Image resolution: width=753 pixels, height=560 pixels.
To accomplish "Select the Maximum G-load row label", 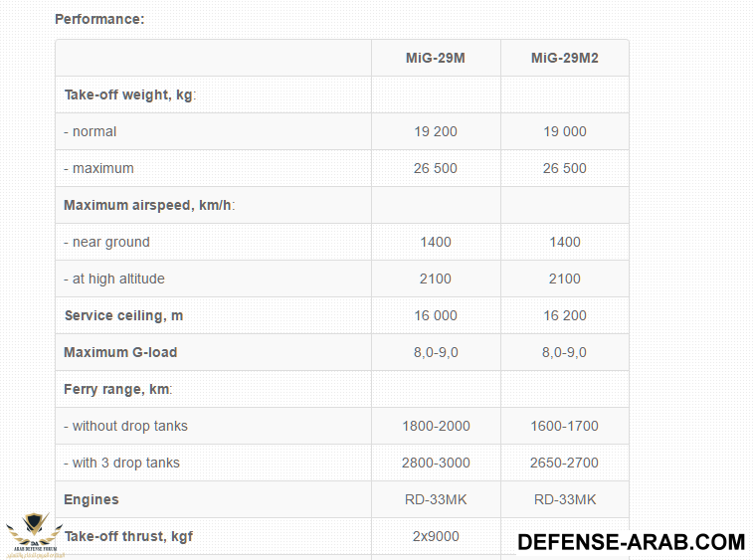I will tap(120, 352).
